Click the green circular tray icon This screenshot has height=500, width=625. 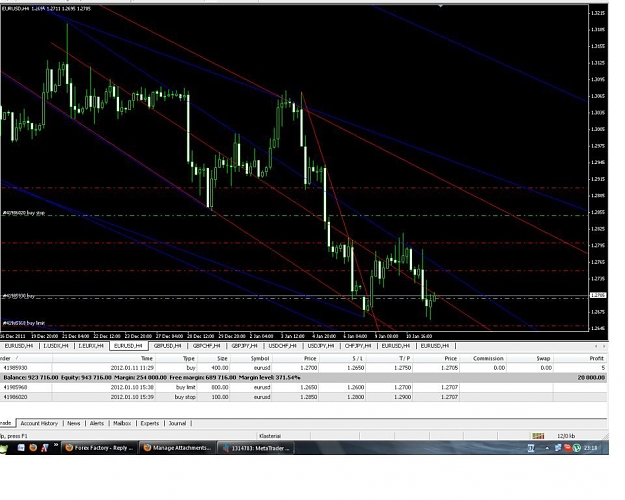pos(576,448)
